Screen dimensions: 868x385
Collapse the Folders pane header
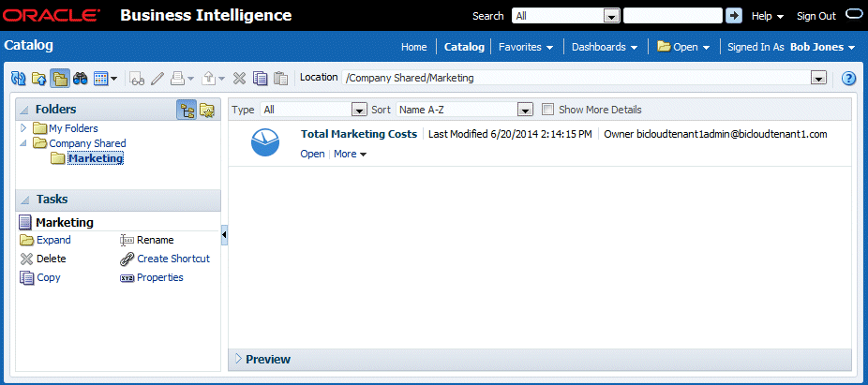pyautogui.click(x=23, y=110)
